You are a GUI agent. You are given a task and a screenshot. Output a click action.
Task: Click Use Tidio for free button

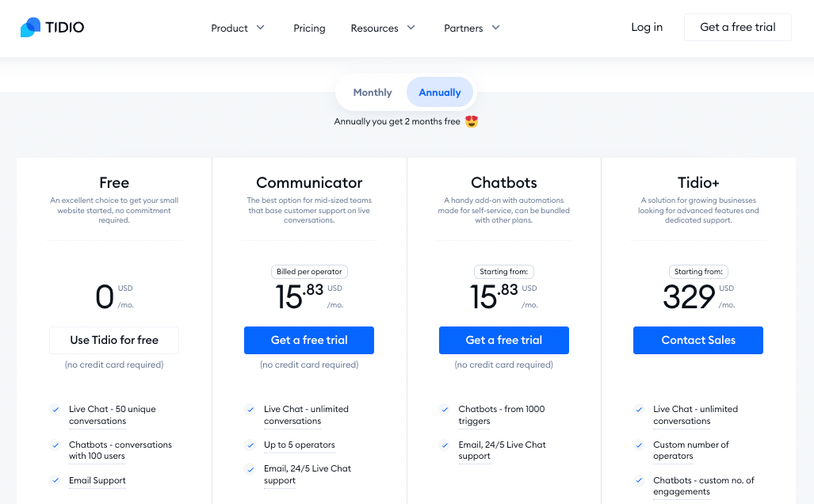click(x=114, y=340)
